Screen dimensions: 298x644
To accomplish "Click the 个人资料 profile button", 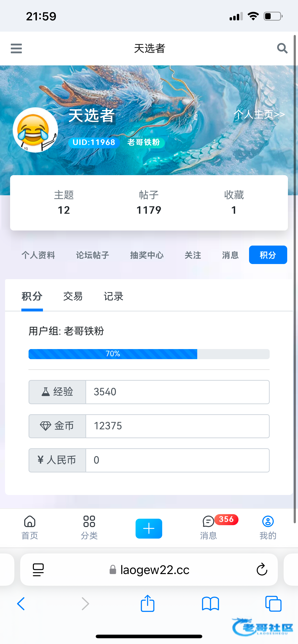I will [x=38, y=255].
